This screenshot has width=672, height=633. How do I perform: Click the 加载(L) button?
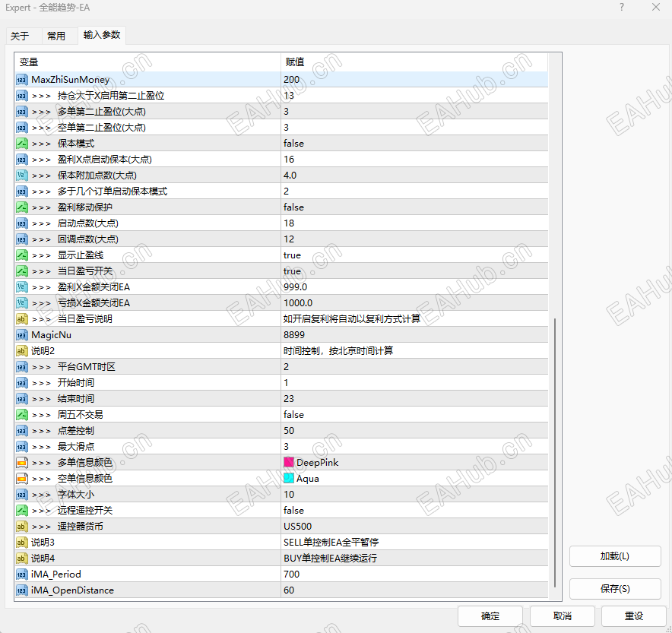click(x=614, y=556)
